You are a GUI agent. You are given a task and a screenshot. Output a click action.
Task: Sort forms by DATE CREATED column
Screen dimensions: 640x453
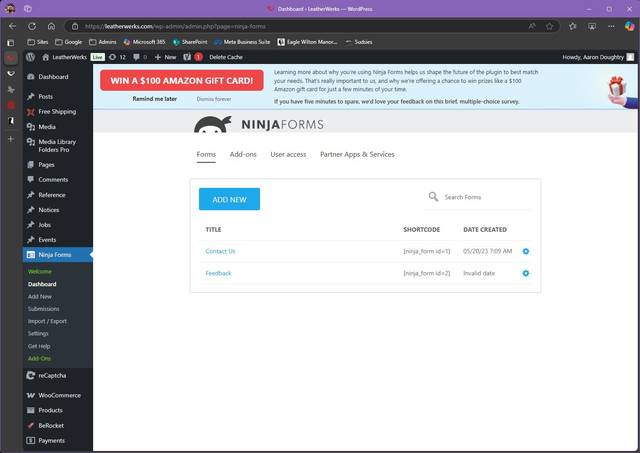tap(485, 229)
